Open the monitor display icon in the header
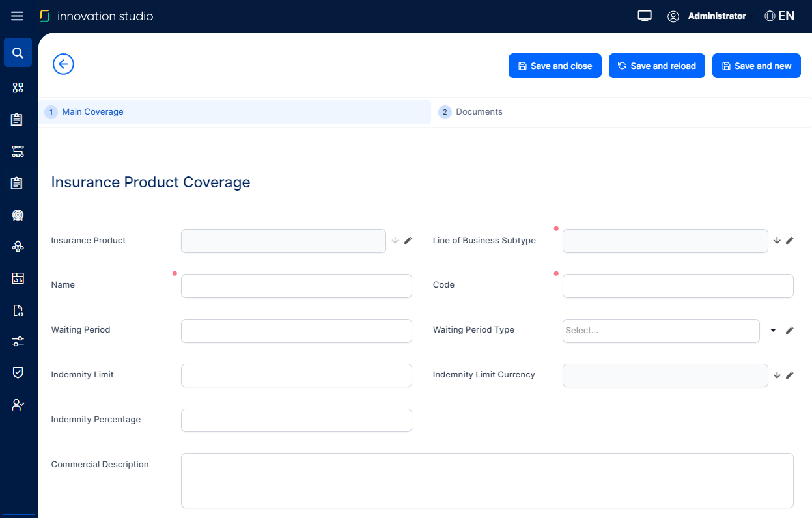This screenshot has height=518, width=812. 645,16
